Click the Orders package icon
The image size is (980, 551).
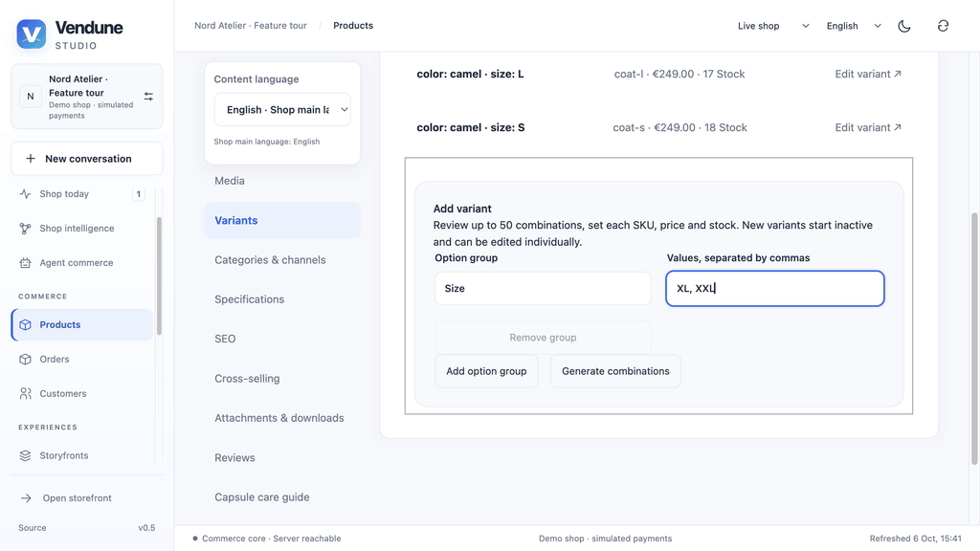coord(25,360)
